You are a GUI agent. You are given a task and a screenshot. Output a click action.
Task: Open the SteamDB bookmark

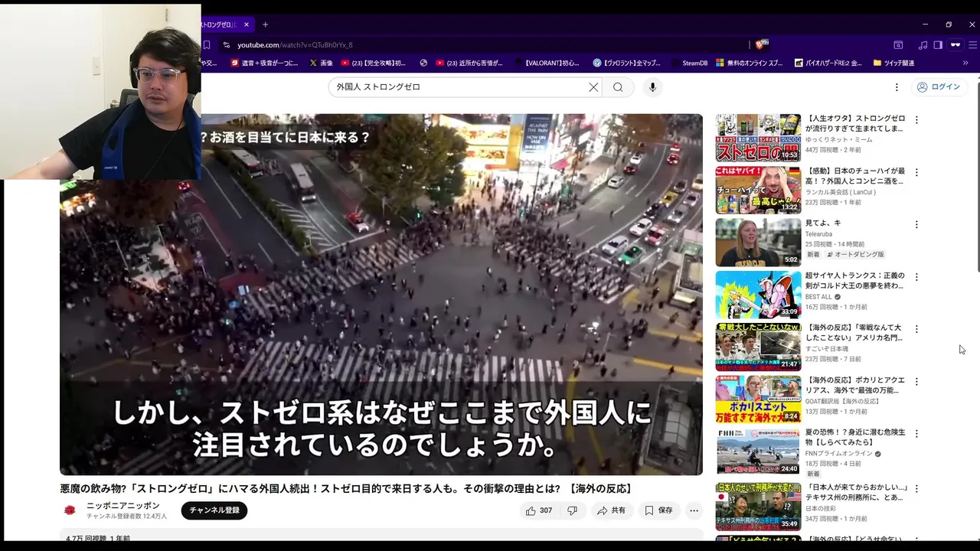coord(689,63)
